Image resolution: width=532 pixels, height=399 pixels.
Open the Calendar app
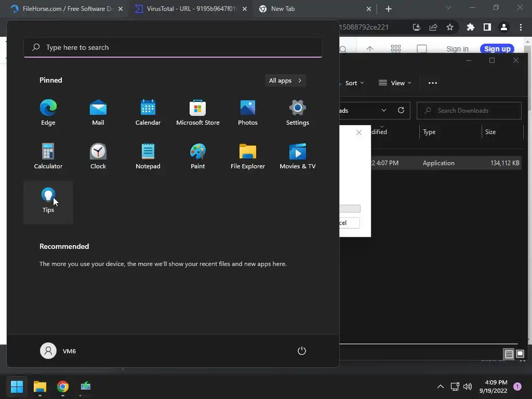[x=148, y=113]
